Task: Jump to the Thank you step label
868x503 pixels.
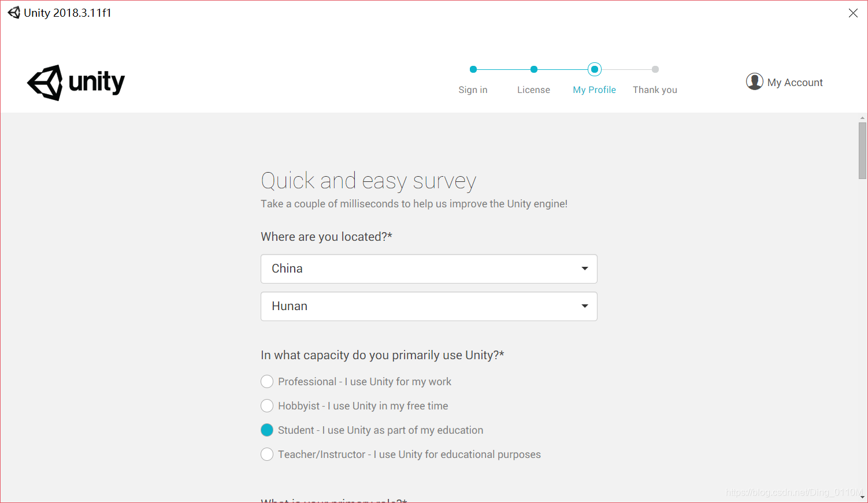Action: (655, 90)
